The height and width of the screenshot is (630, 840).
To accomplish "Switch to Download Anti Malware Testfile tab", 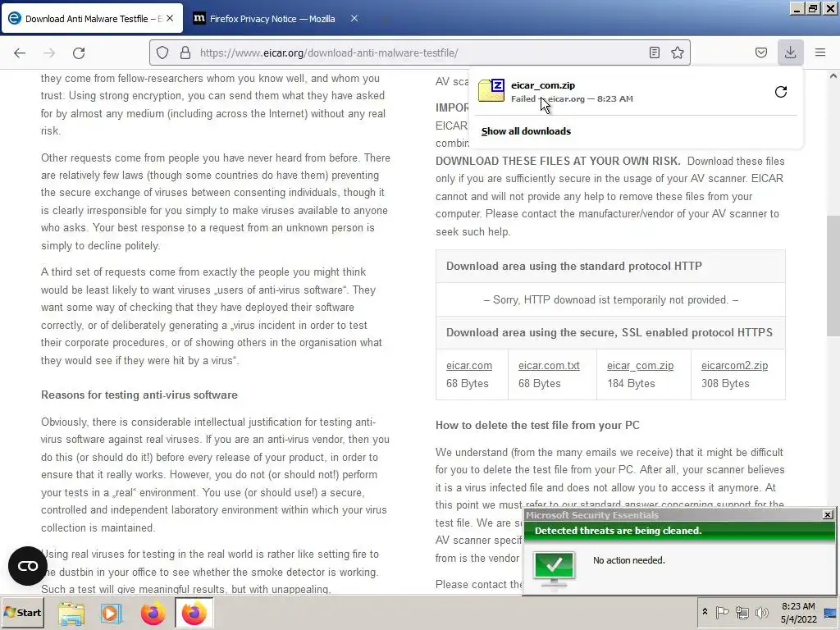I will click(92, 18).
